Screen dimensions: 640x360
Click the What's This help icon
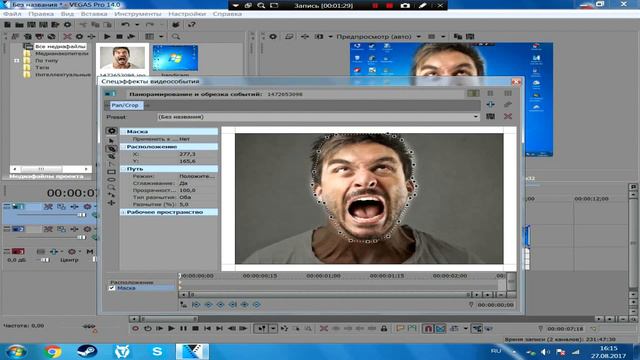(x=191, y=25)
